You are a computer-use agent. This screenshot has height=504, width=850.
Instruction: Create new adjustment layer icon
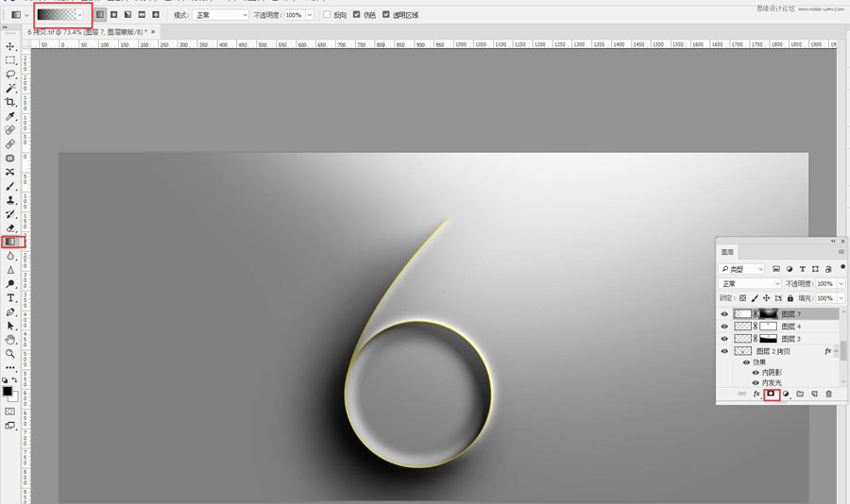coord(786,394)
